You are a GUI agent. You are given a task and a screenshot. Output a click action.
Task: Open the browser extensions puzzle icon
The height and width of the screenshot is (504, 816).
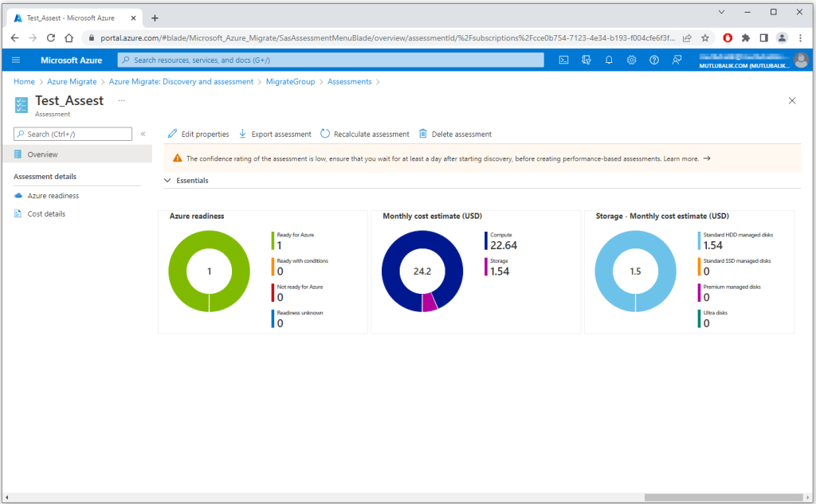[746, 38]
